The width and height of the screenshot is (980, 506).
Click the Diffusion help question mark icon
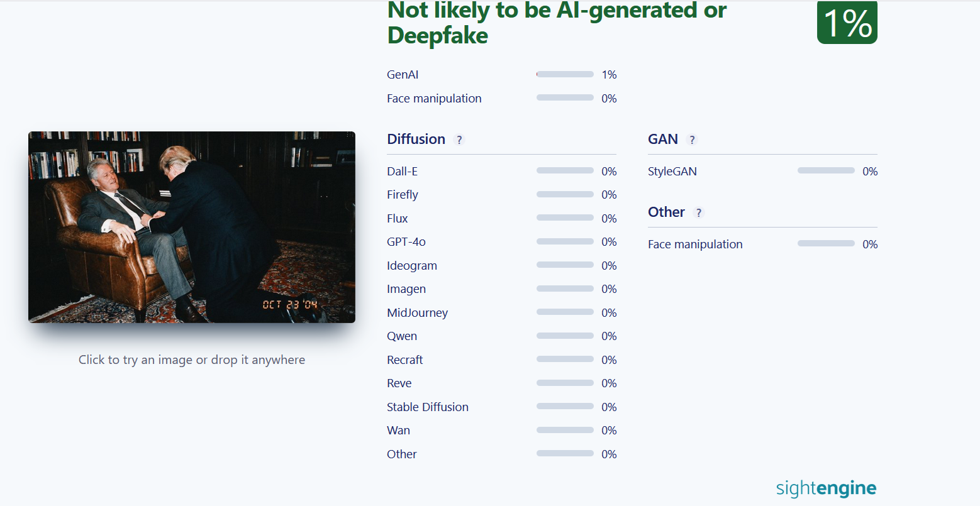tap(459, 140)
